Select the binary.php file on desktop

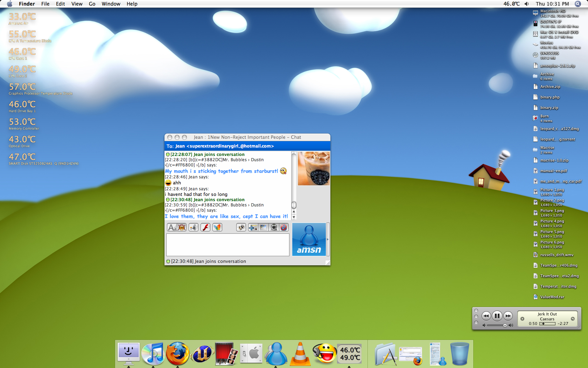(546, 97)
